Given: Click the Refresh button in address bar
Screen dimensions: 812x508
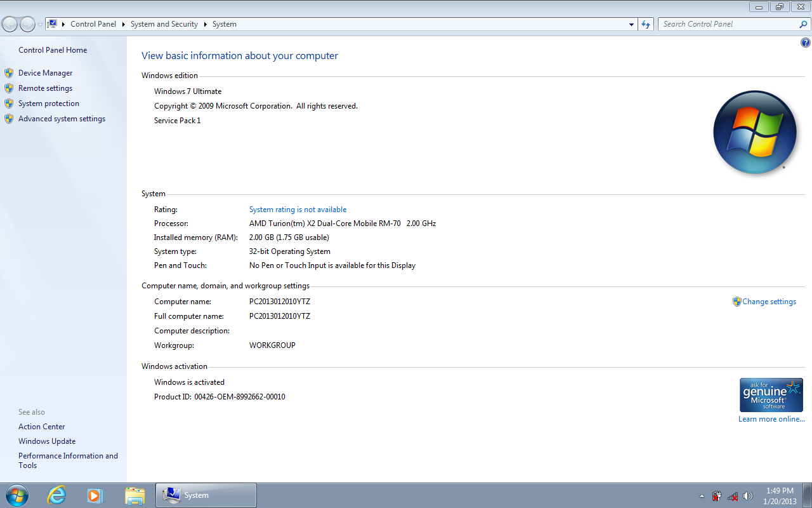Looking at the screenshot, I should coord(646,24).
